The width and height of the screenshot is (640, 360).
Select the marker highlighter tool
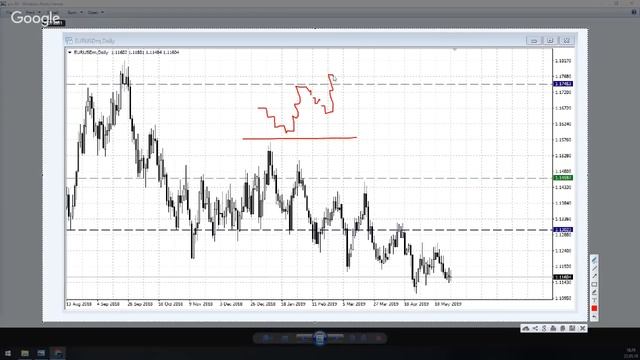tap(594, 292)
